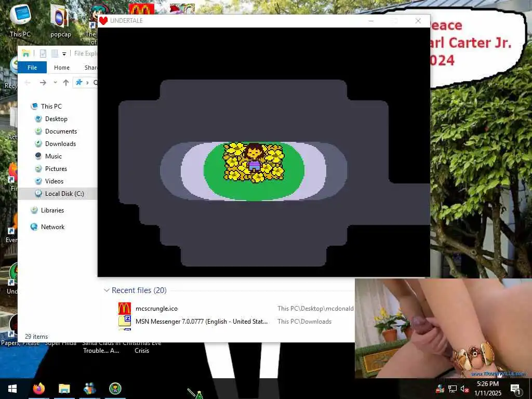Select Pictures in the navigation pane
Image resolution: width=532 pixels, height=399 pixels.
pyautogui.click(x=56, y=169)
